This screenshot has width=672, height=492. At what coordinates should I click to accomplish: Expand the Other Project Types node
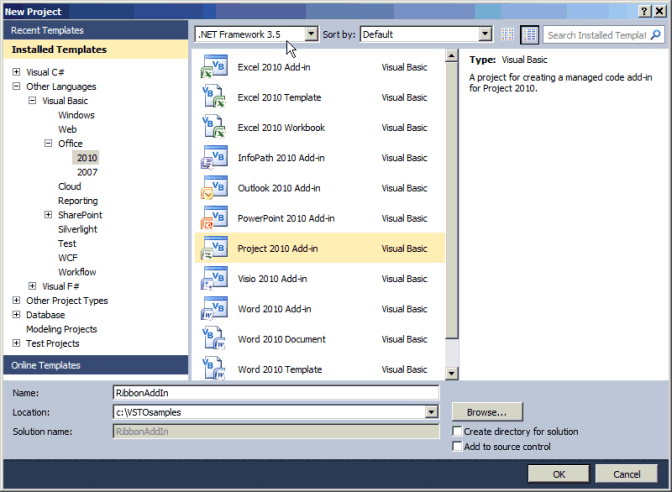16,300
